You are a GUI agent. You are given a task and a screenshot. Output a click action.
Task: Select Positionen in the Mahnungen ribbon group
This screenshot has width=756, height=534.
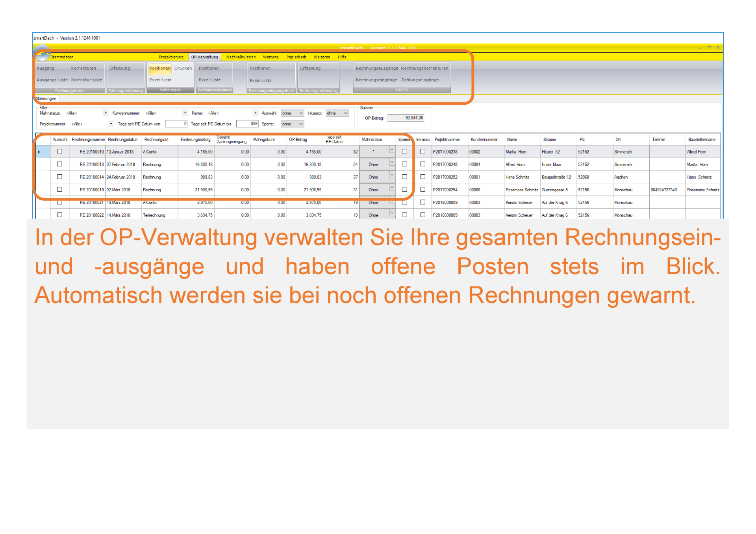pyautogui.click(x=160, y=68)
